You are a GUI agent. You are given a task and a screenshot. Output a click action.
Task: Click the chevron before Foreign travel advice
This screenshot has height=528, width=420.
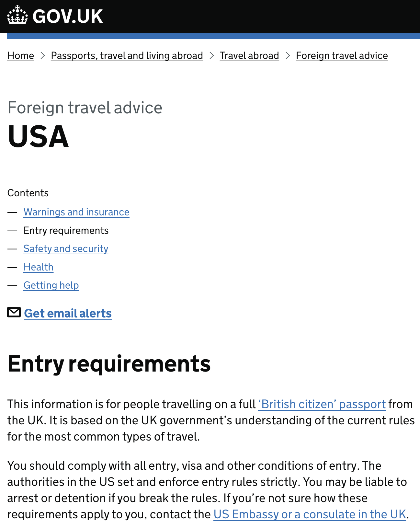pos(288,56)
